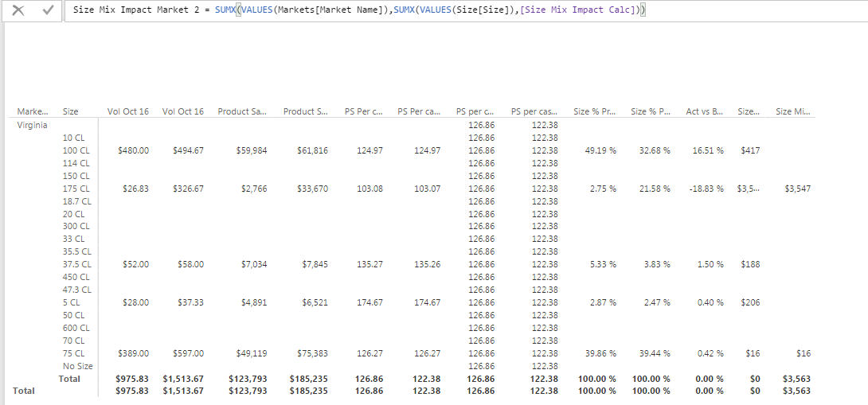The image size is (868, 405).
Task: Click the [Size Mix Impact Calc] measure reference in formula
Action: coord(577,10)
